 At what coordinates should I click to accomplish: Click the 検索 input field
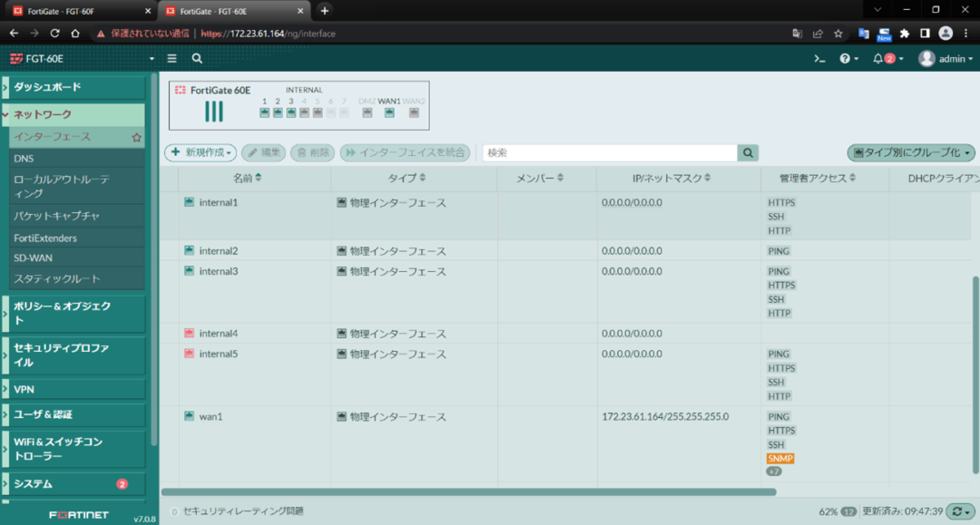pos(610,153)
